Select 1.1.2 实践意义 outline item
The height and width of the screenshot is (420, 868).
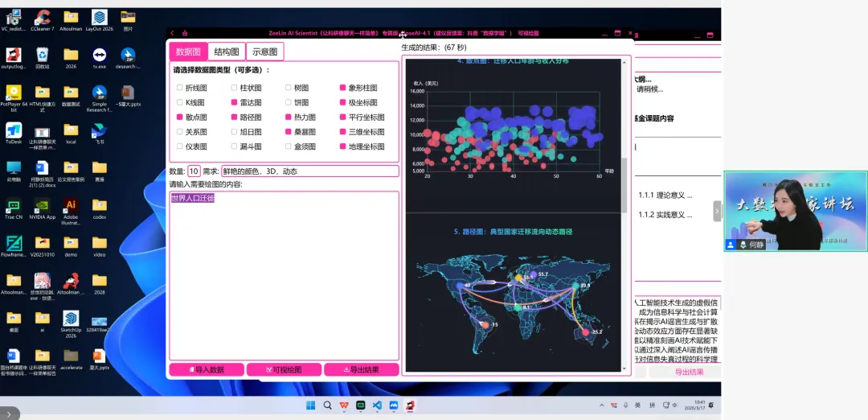click(665, 215)
